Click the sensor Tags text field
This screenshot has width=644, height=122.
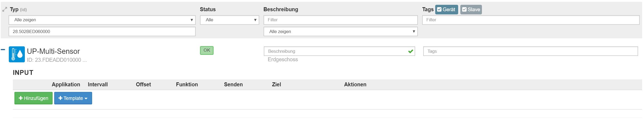click(531, 51)
